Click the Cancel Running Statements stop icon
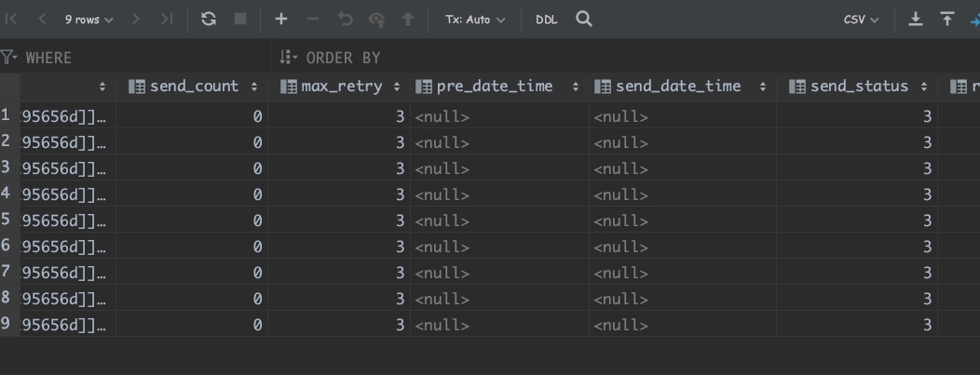 pos(240,19)
